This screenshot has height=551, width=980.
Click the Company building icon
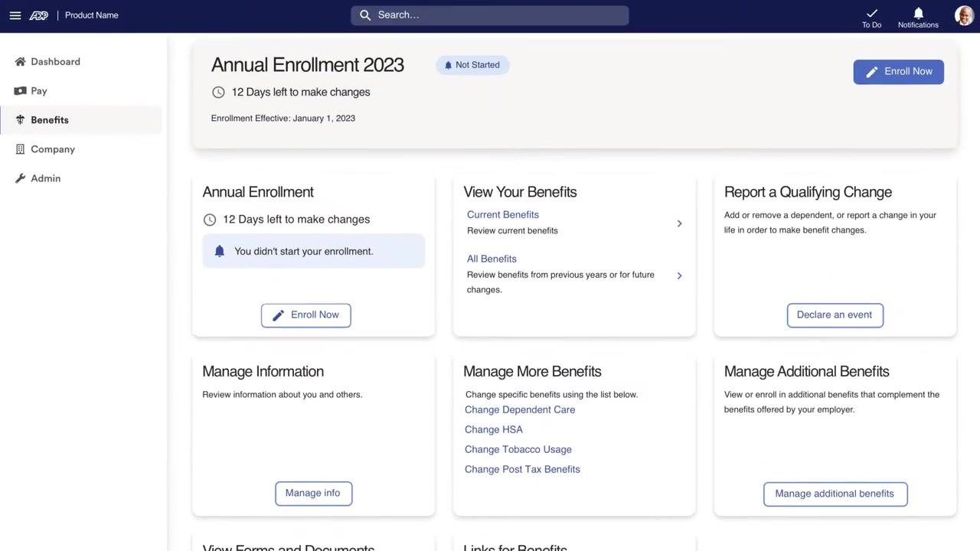pos(20,149)
